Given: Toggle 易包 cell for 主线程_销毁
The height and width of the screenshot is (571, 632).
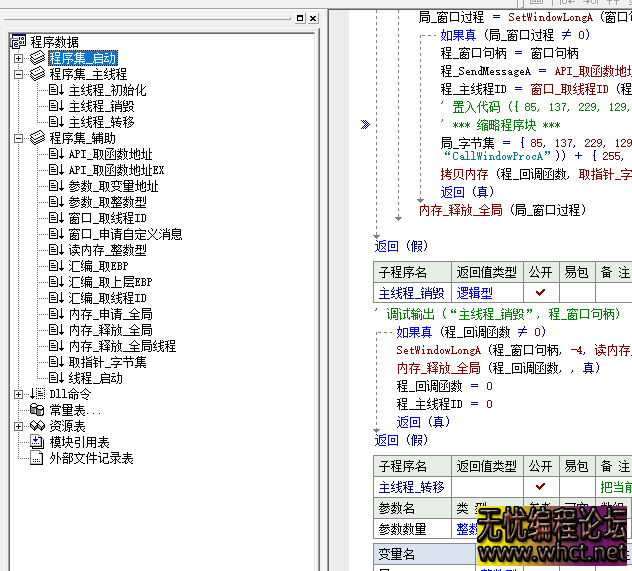Looking at the screenshot, I should [x=577, y=292].
